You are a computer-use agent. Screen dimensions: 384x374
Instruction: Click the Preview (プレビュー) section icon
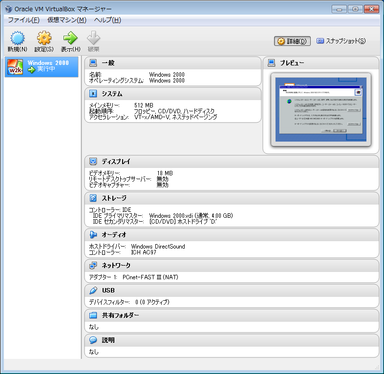(x=272, y=63)
